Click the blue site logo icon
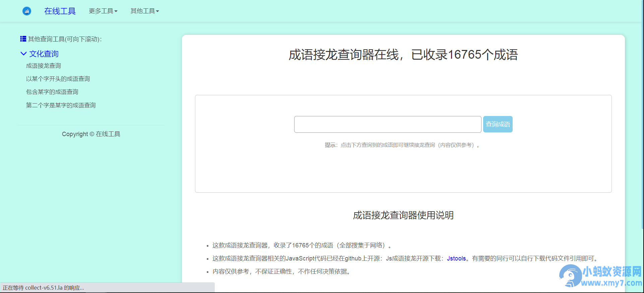The image size is (644, 293). pyautogui.click(x=27, y=11)
